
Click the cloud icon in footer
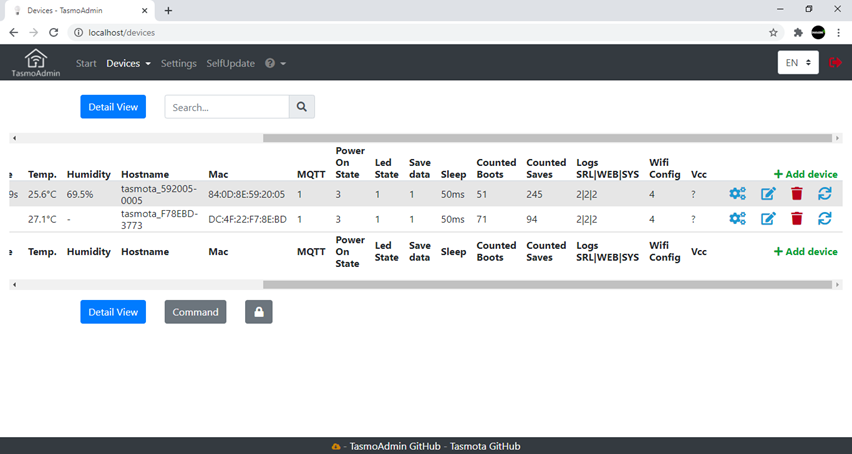(x=336, y=446)
